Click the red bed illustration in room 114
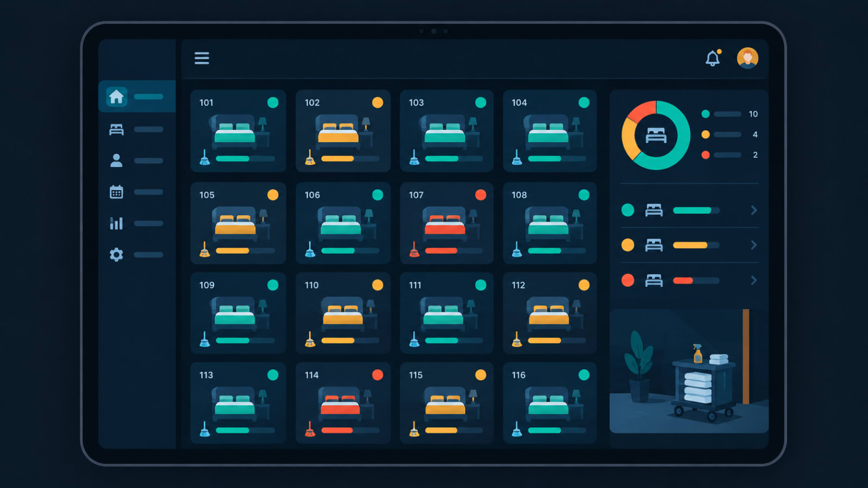This screenshot has height=488, width=868. pos(341,403)
